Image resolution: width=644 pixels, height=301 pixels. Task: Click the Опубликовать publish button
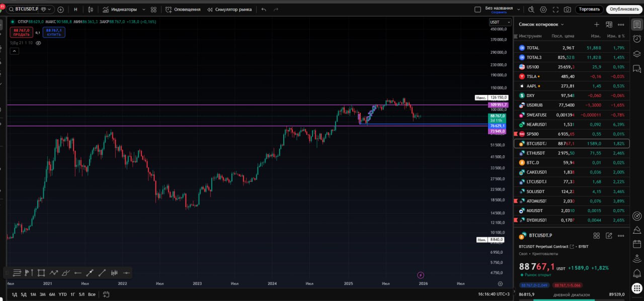coord(625,10)
